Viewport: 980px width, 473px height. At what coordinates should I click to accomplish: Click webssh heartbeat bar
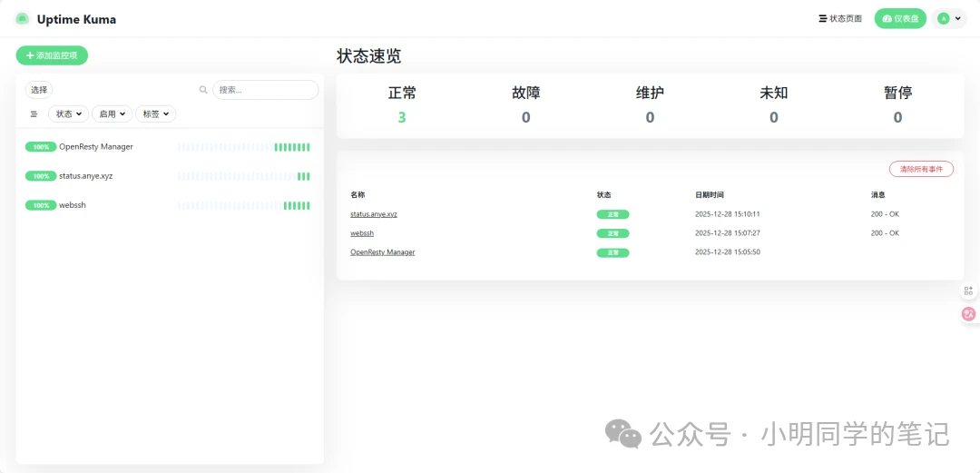244,205
